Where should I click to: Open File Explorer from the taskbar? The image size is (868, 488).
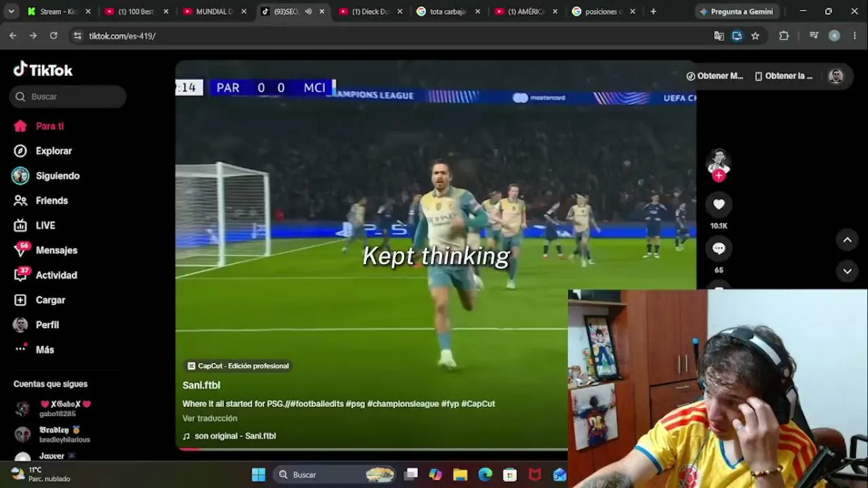point(460,474)
